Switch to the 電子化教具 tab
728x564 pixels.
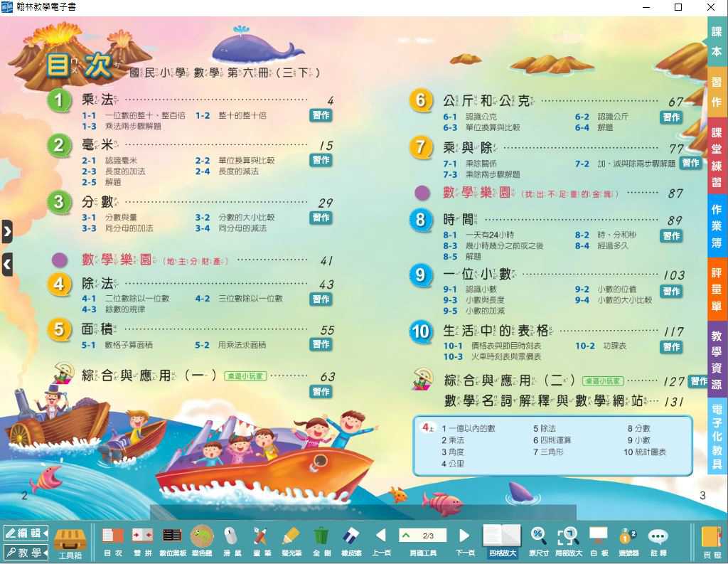[717, 436]
